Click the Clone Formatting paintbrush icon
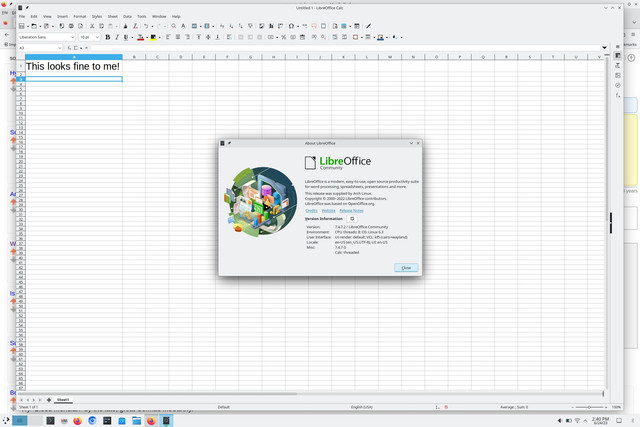 pos(125,26)
